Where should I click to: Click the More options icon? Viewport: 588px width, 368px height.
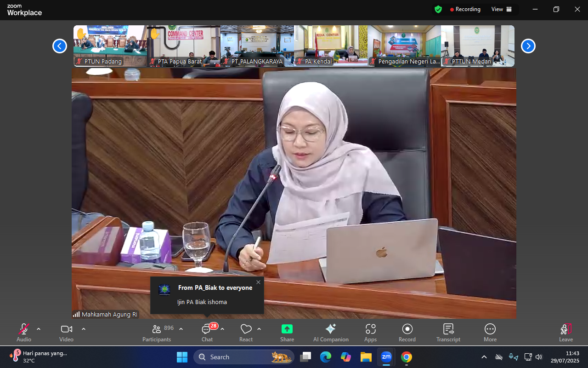click(490, 333)
